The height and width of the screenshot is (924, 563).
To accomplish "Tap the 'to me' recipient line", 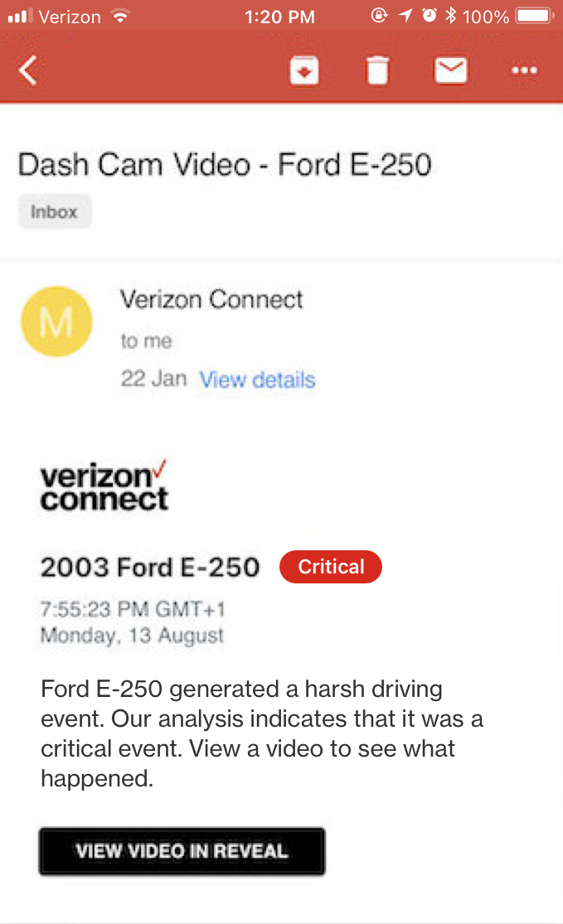I will [x=143, y=342].
